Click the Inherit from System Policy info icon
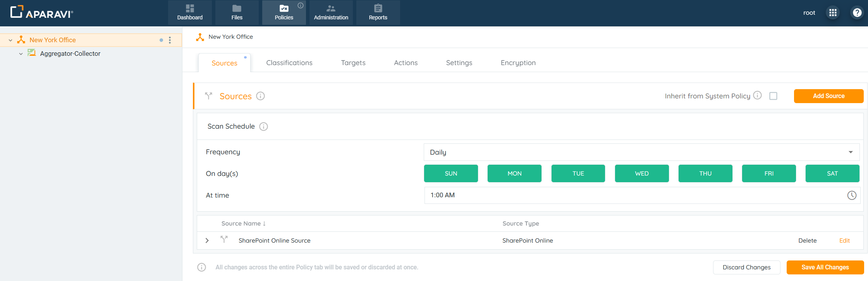868x281 pixels. [x=758, y=95]
